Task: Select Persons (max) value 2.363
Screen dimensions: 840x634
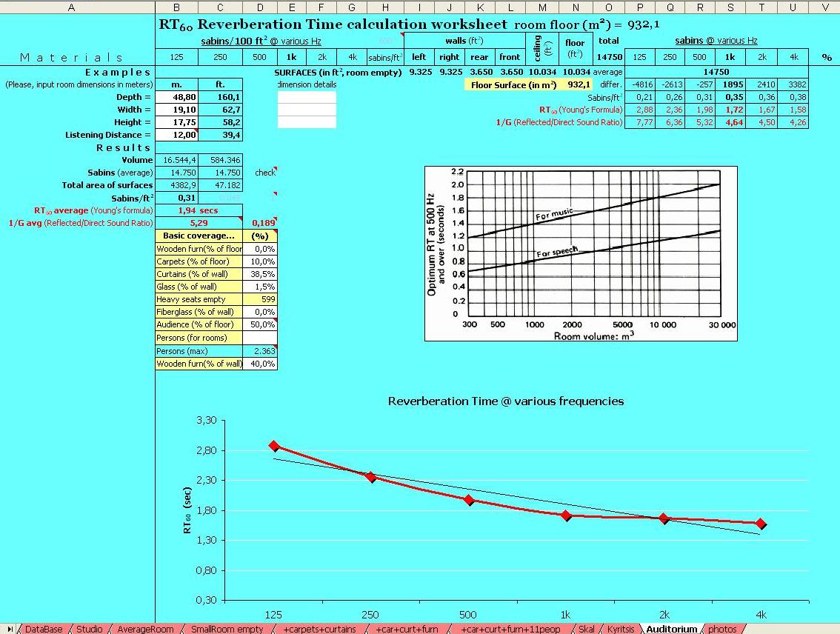Action: click(260, 351)
